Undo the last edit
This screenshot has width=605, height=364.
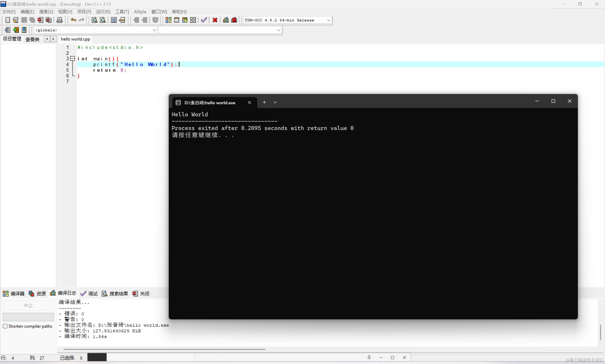(x=73, y=20)
